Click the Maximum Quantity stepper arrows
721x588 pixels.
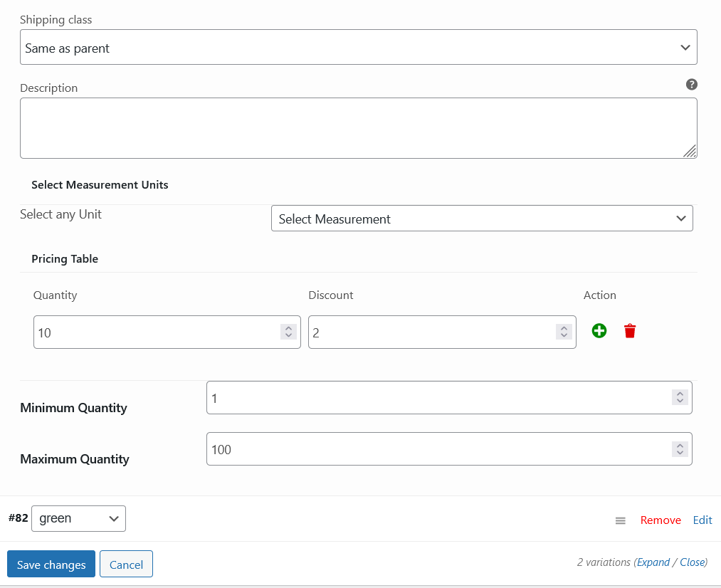coord(680,449)
